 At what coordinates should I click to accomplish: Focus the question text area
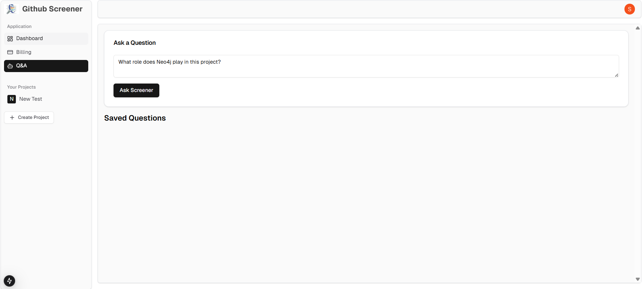coord(366,66)
